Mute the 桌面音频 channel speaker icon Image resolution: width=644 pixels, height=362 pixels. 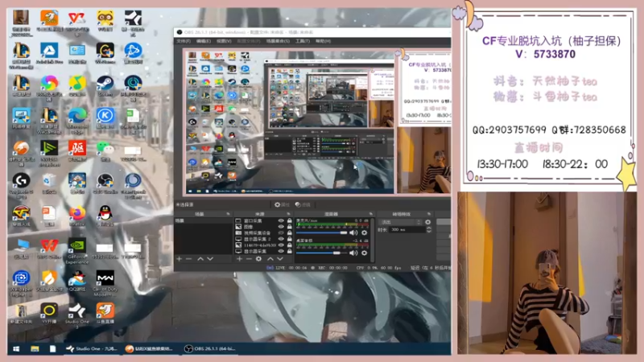(353, 253)
